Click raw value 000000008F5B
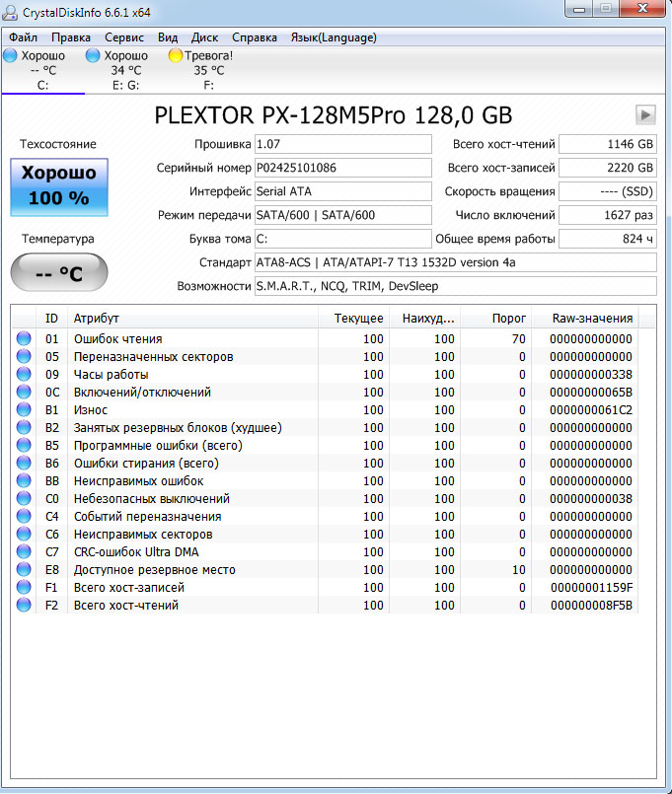672x794 pixels. tap(591, 606)
